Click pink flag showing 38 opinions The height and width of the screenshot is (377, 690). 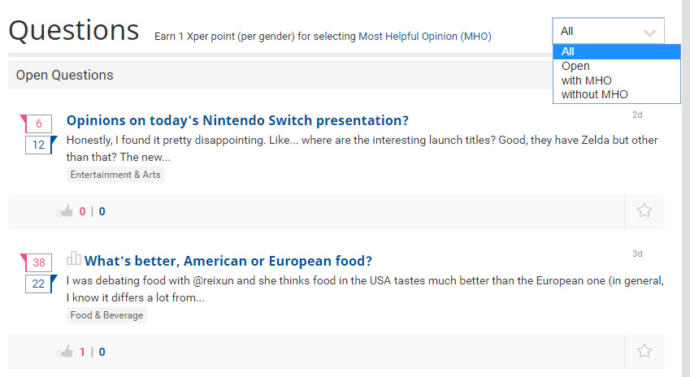(x=36, y=263)
